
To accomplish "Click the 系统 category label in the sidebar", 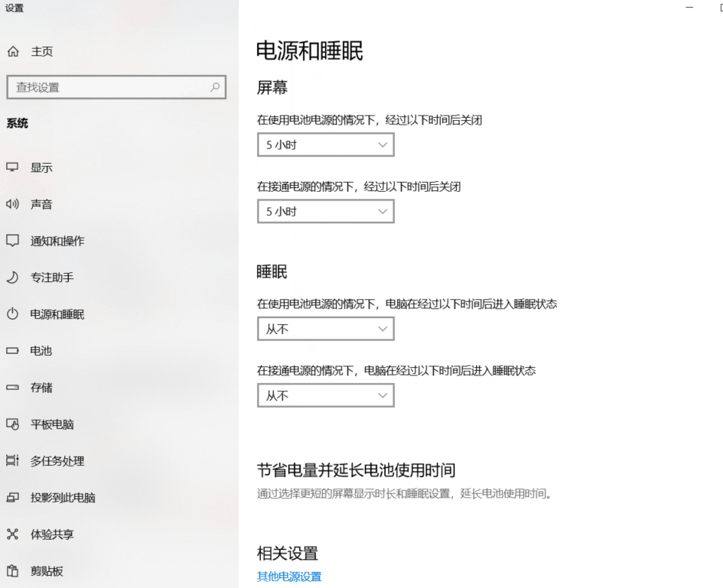I will click(x=17, y=124).
